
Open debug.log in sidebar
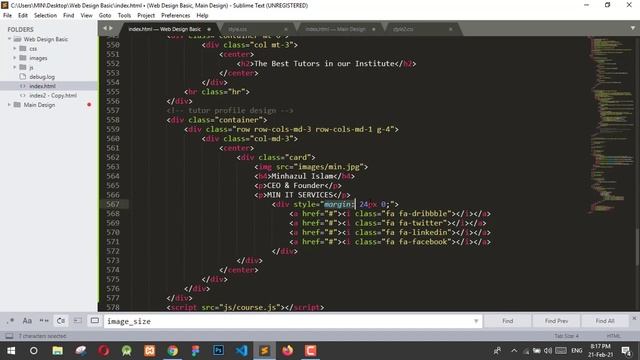click(42, 77)
